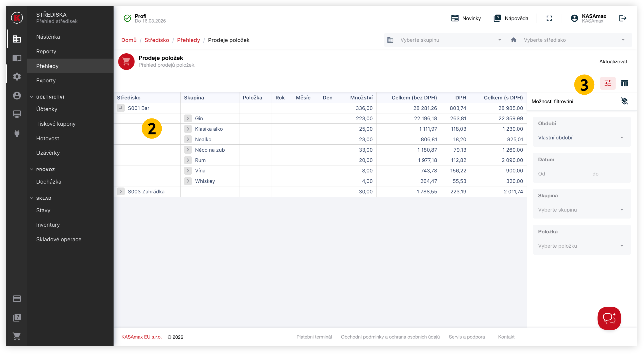Image resolution: width=644 pixels, height=356 pixels.
Task: Expand the S003 Zahrádka row
Action: click(x=121, y=192)
